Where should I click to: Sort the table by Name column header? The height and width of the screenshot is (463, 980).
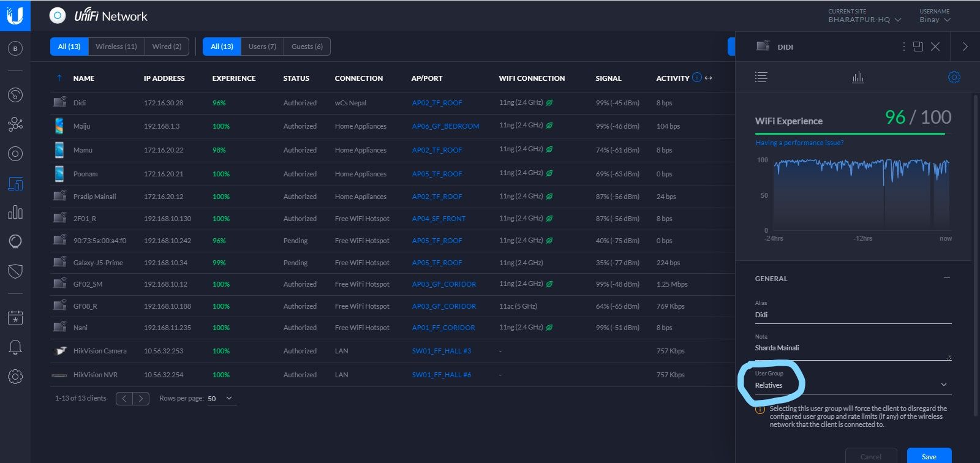[x=84, y=78]
